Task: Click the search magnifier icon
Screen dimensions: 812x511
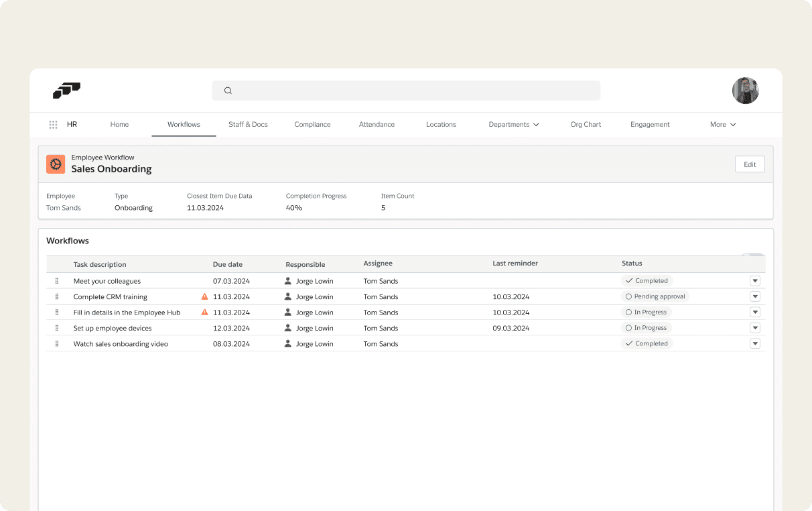Action: 228,91
